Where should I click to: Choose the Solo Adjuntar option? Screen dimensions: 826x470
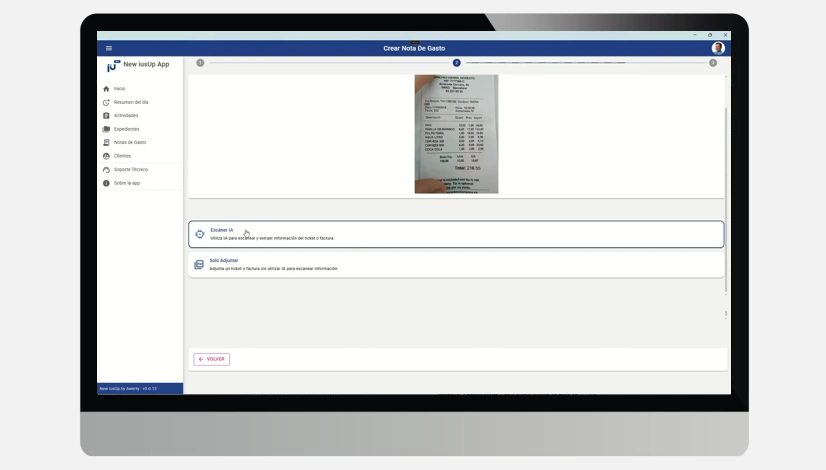point(456,265)
